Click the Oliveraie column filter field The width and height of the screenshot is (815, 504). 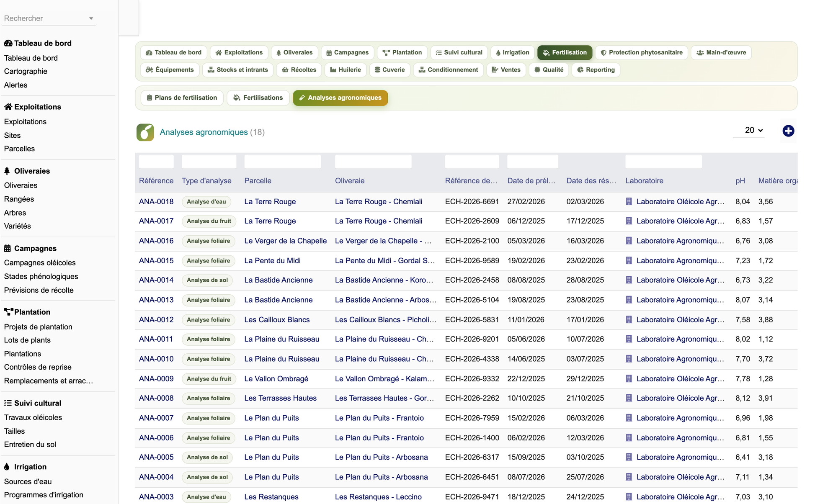coord(373,162)
